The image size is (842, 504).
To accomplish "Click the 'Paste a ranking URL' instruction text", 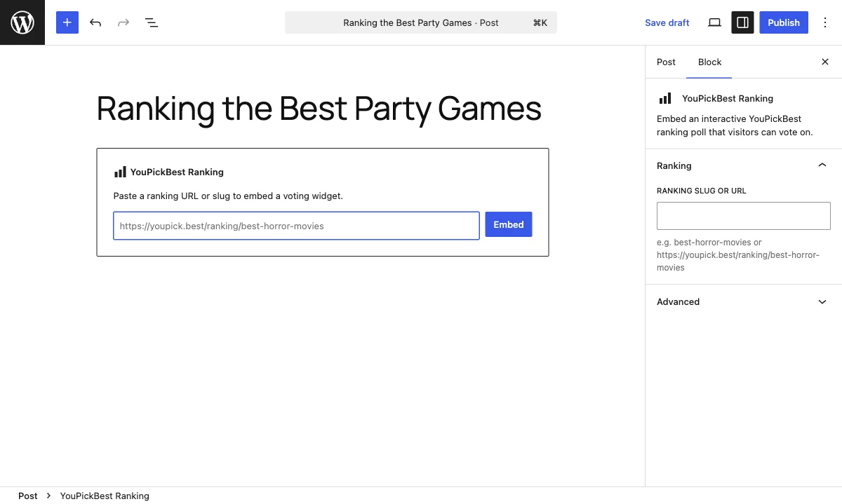I will pyautogui.click(x=228, y=196).
